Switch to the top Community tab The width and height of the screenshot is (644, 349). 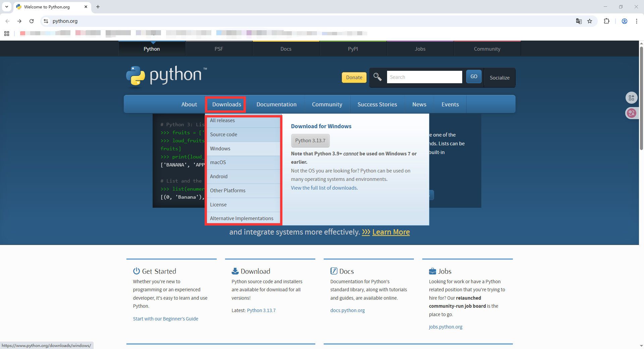[x=487, y=49]
